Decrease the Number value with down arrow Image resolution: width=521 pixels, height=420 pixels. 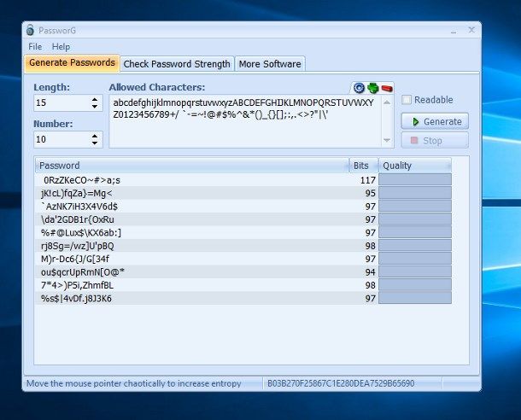click(95, 143)
